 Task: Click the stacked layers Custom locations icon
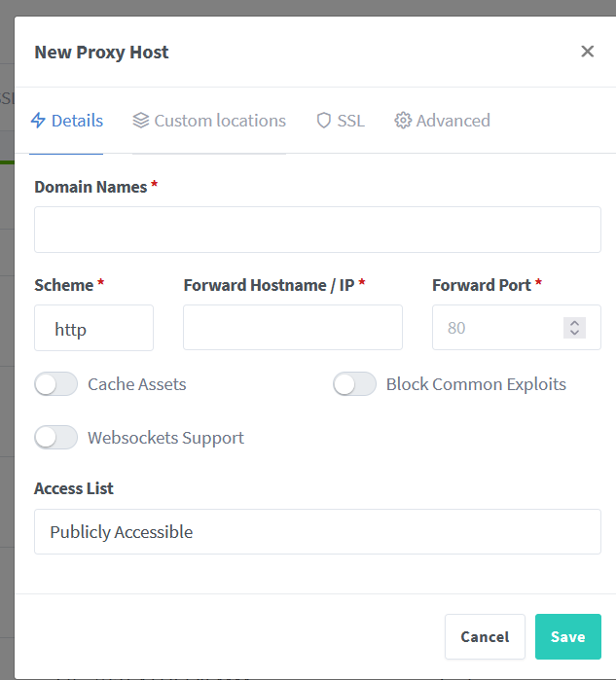[x=141, y=121]
